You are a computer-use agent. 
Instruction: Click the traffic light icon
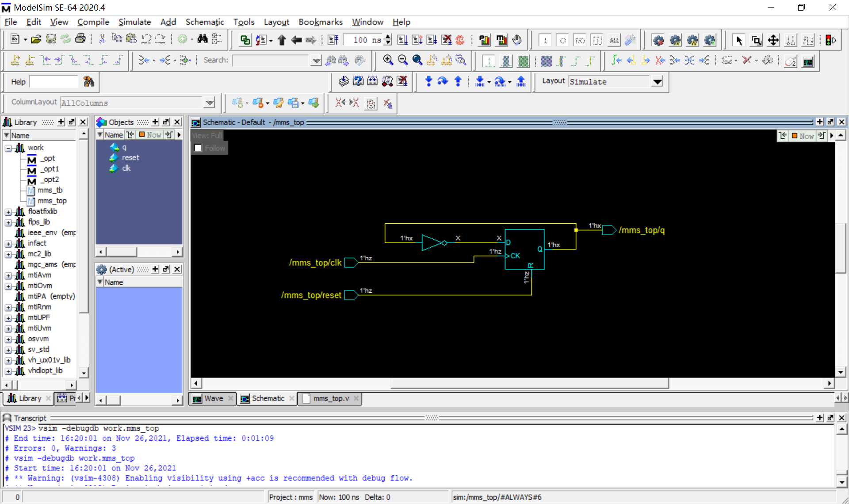pyautogui.click(x=830, y=40)
